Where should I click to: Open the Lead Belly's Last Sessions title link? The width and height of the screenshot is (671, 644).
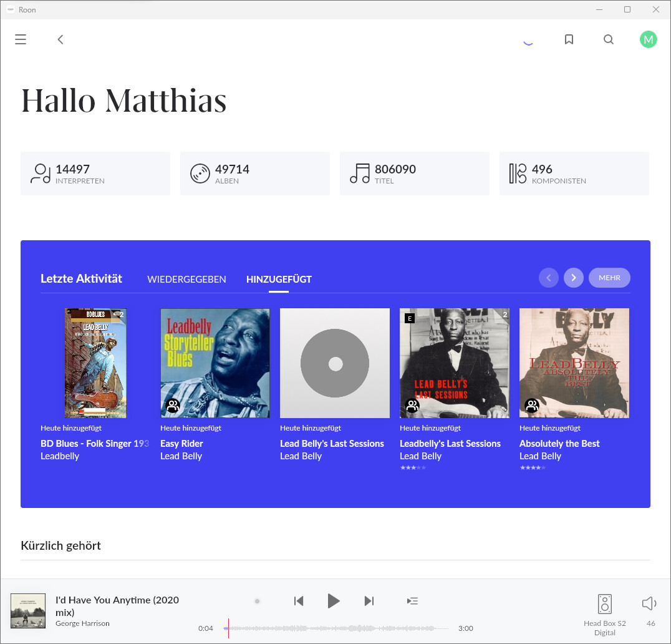point(332,444)
